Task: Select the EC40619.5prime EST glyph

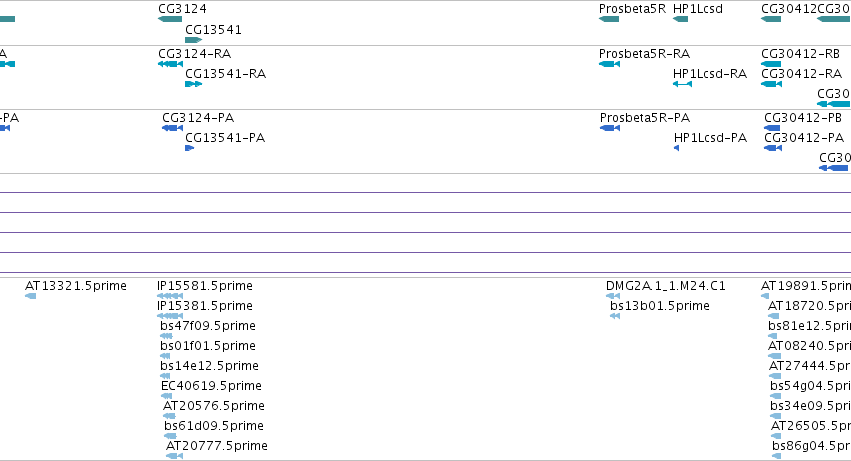Action: (x=167, y=396)
